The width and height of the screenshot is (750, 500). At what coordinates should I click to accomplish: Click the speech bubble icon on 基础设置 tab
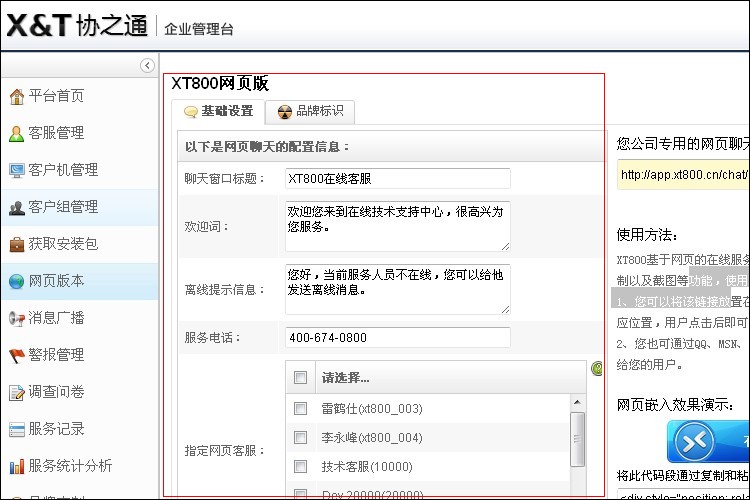tap(191, 112)
